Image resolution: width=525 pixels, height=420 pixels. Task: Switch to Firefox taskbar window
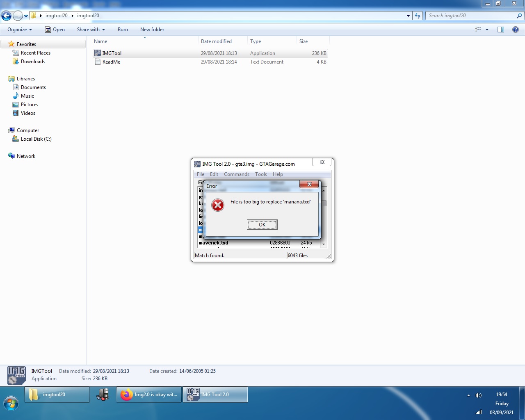[x=149, y=395]
